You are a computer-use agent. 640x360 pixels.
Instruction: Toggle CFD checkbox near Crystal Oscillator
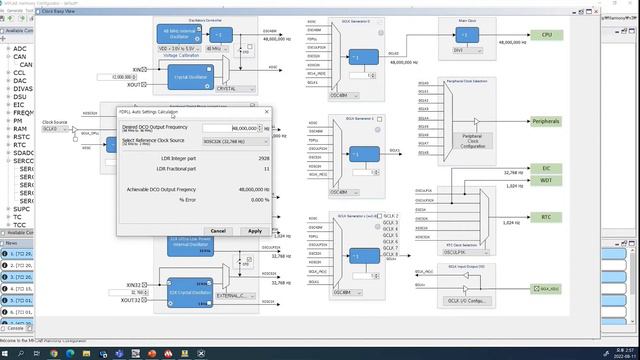coord(250,47)
